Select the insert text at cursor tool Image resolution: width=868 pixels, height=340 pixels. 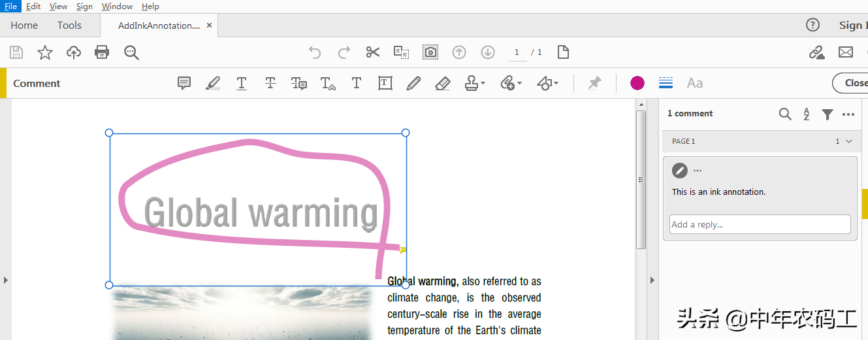point(328,83)
